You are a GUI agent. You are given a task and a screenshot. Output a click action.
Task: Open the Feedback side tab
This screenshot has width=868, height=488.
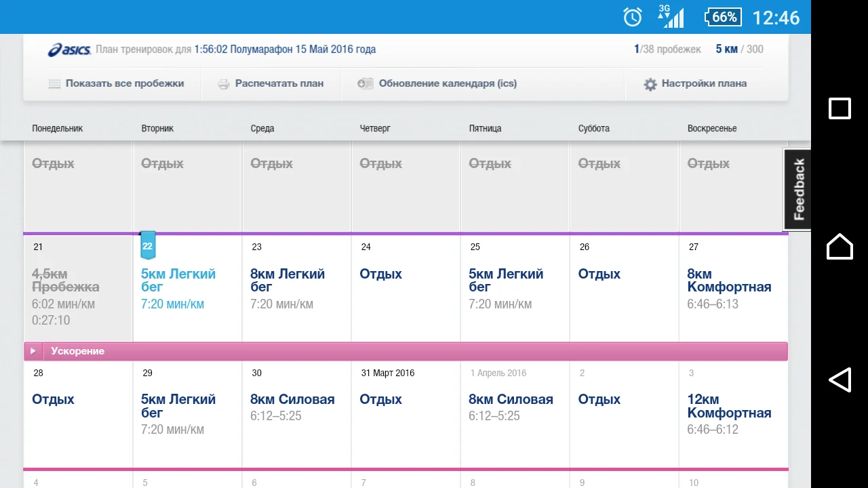click(x=798, y=190)
